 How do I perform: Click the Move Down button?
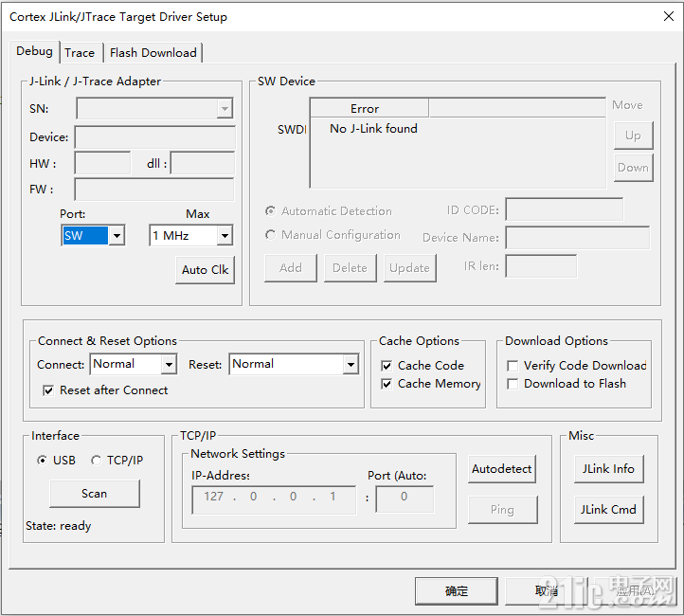point(633,168)
